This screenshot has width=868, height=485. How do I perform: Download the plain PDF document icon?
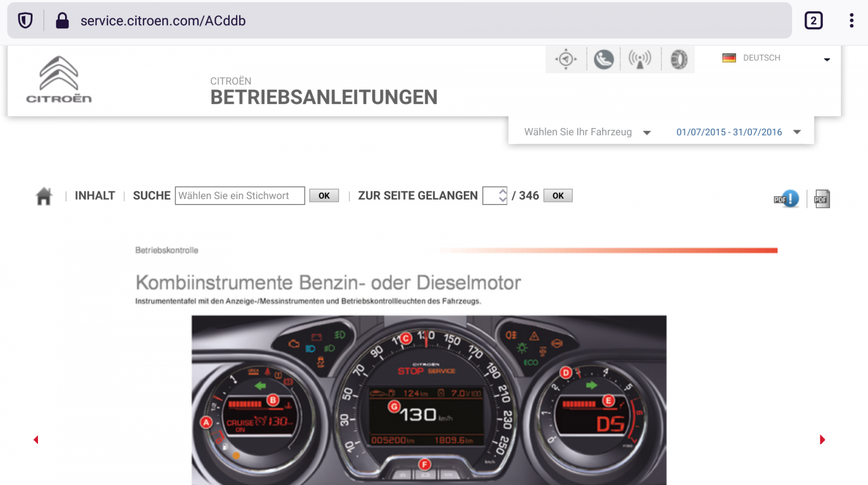tap(821, 199)
